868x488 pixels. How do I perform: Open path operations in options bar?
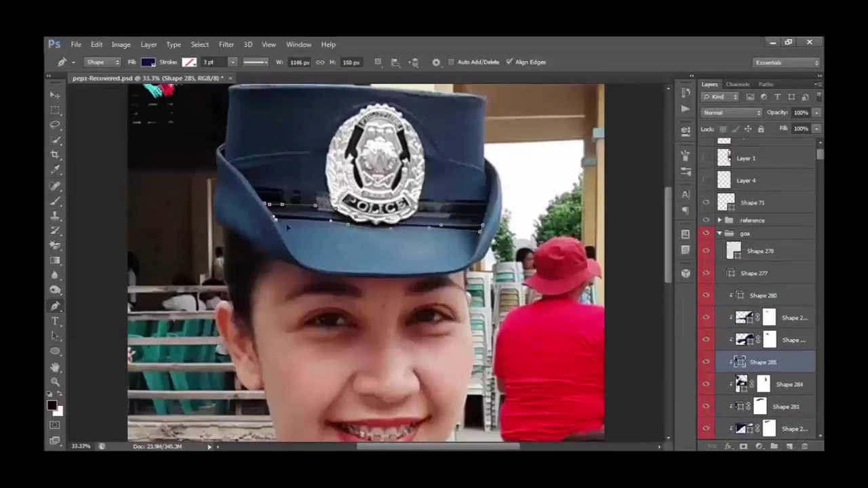tap(378, 62)
